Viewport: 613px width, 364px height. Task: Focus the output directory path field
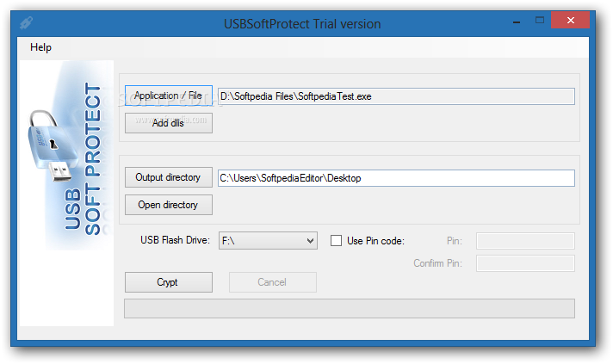point(396,178)
